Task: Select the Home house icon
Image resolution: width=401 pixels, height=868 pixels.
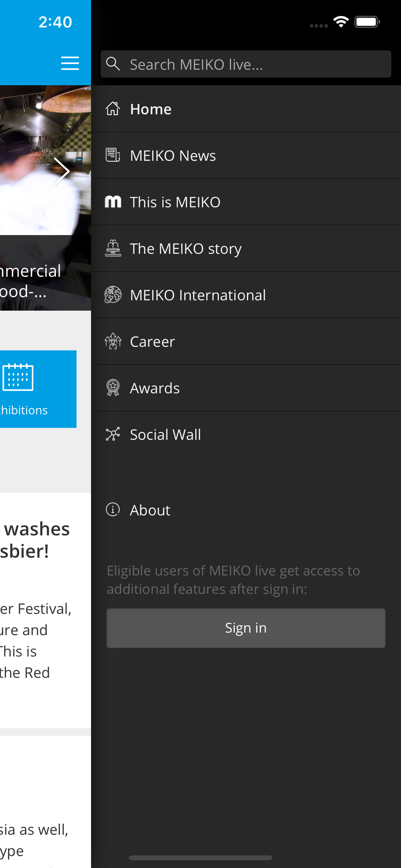Action: [x=113, y=108]
